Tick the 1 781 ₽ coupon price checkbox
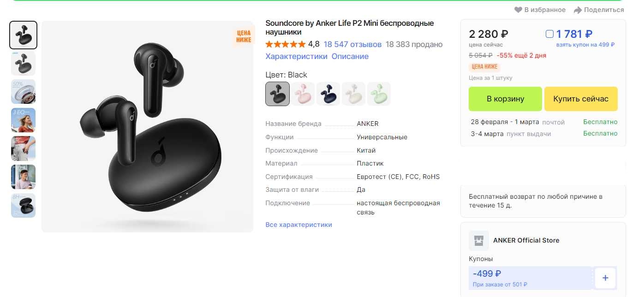 click(549, 34)
